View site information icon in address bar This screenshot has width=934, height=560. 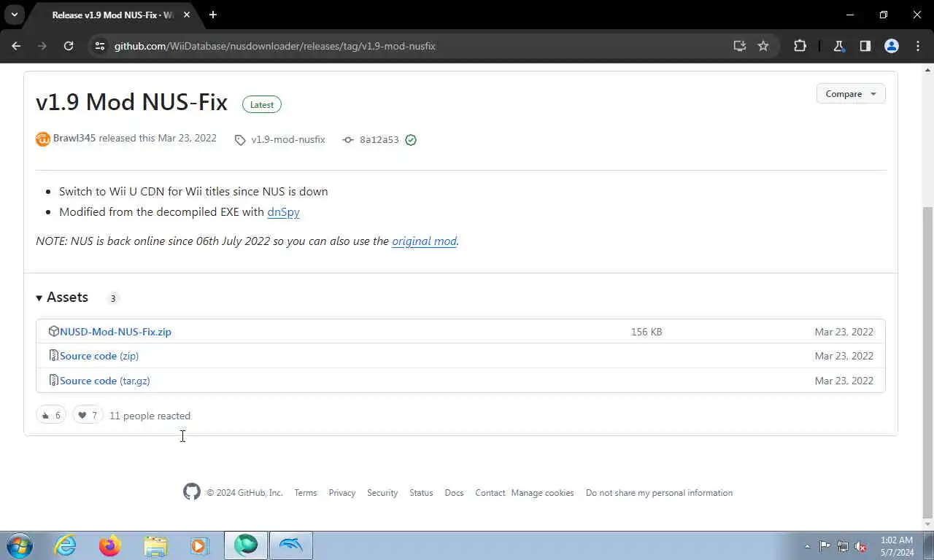pyautogui.click(x=100, y=46)
